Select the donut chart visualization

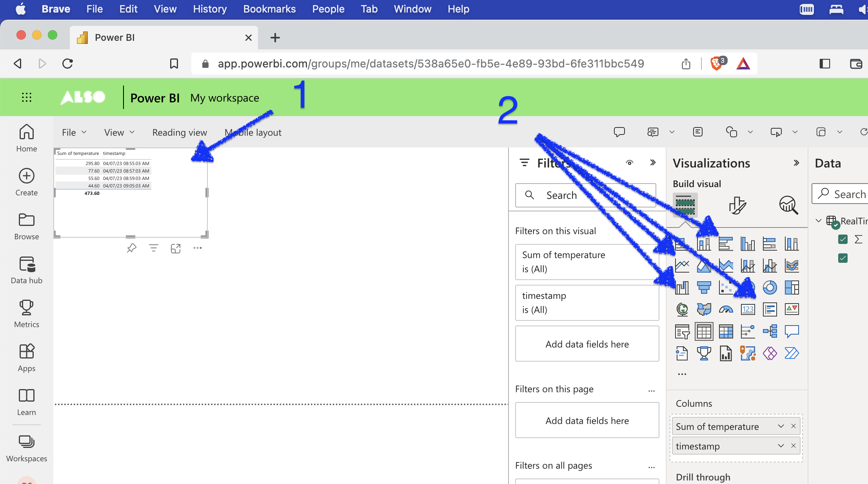770,287
